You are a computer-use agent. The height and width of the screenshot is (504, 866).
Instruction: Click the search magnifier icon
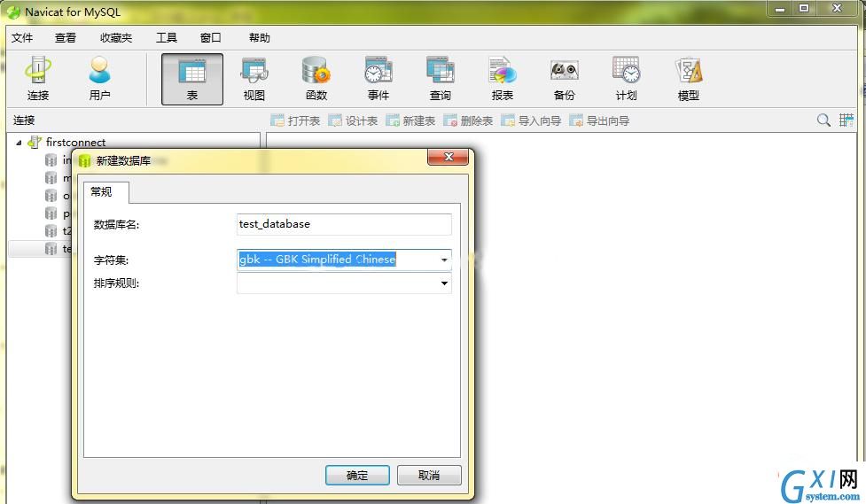pos(823,120)
